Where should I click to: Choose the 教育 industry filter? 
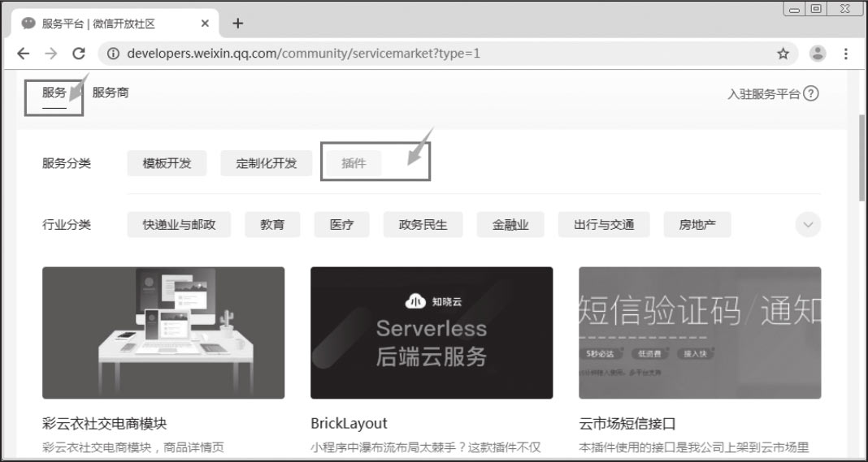(x=272, y=225)
